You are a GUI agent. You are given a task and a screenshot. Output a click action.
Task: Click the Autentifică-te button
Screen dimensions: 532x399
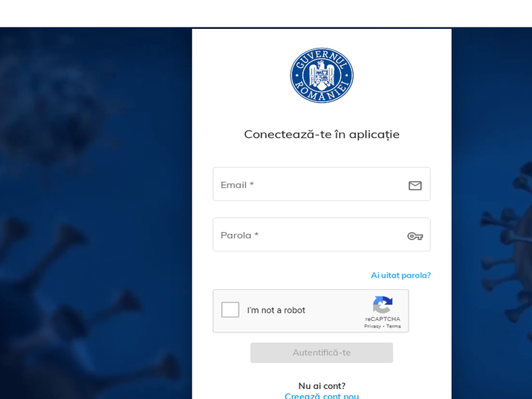(321, 352)
